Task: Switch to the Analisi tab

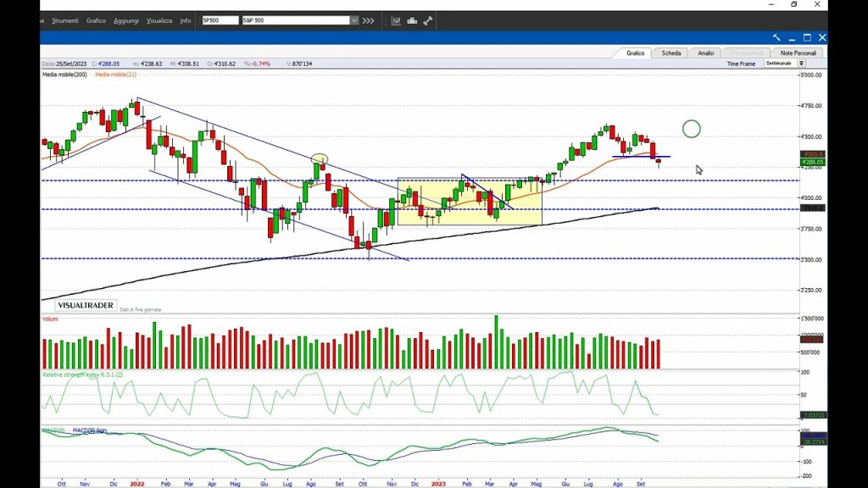Action: [706, 53]
